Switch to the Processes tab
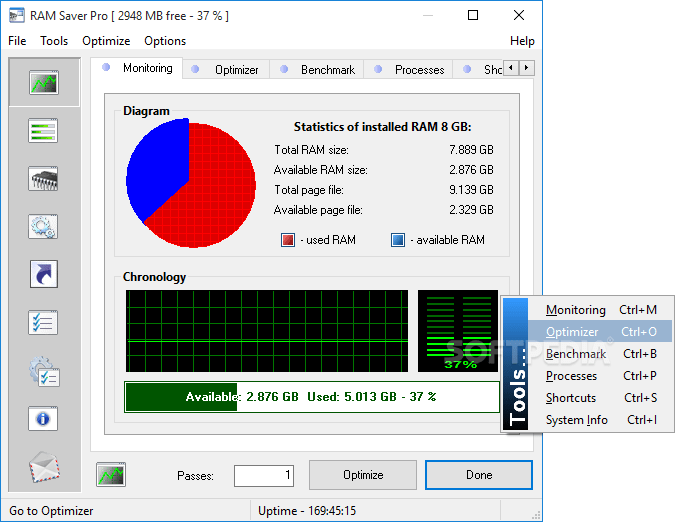Viewport: 675px width, 522px height. point(409,70)
